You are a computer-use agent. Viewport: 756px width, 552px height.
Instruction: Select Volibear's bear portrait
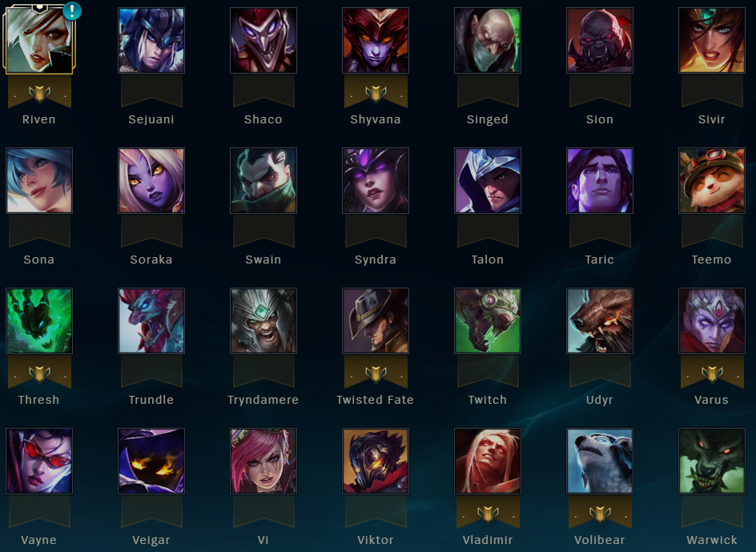(600, 461)
